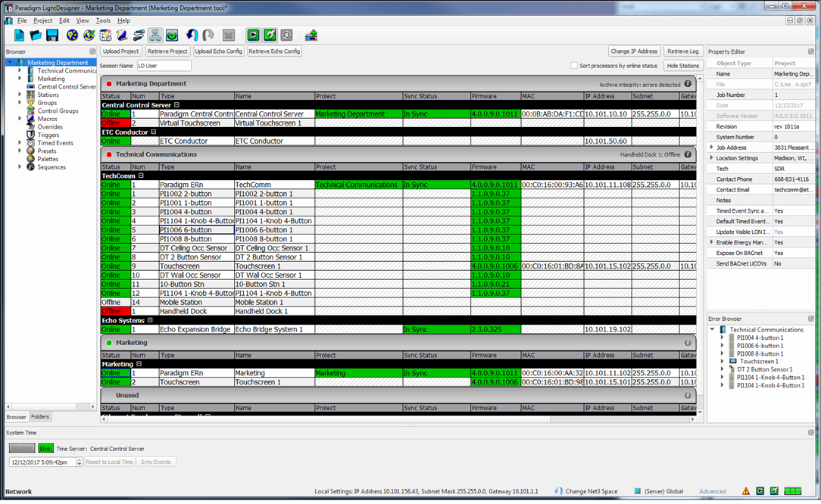Switch to the Folders tab
The width and height of the screenshot is (821, 504).
[x=40, y=417]
